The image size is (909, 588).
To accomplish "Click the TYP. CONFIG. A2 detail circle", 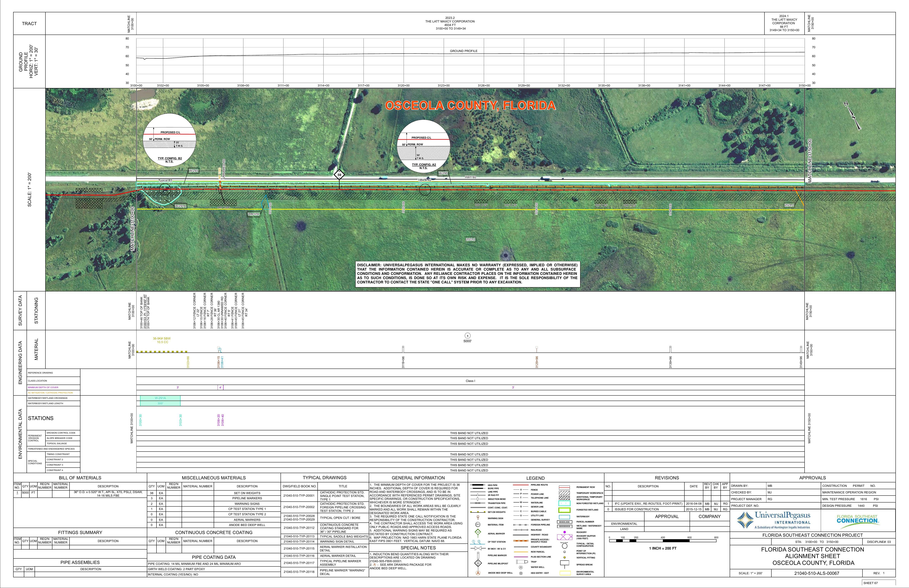I will click(423, 146).
